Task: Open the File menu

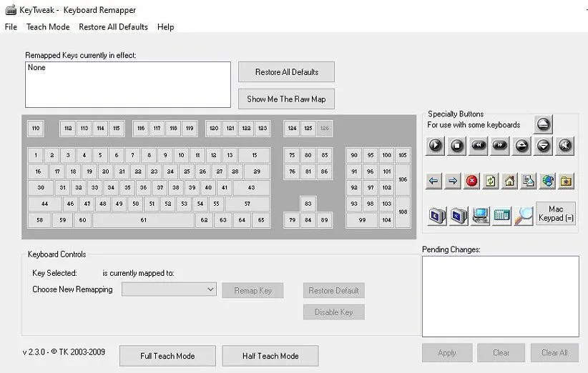Action: 11,27
